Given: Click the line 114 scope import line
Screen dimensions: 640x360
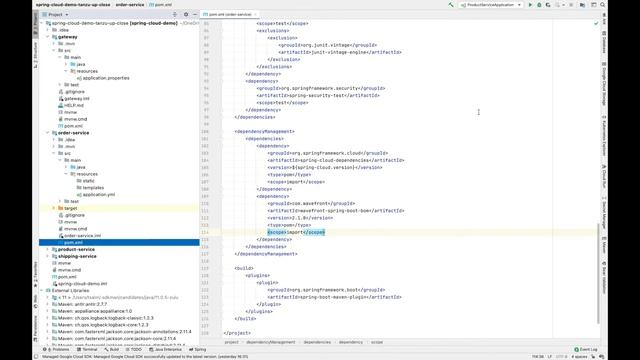Looking at the screenshot, I should tap(296, 232).
